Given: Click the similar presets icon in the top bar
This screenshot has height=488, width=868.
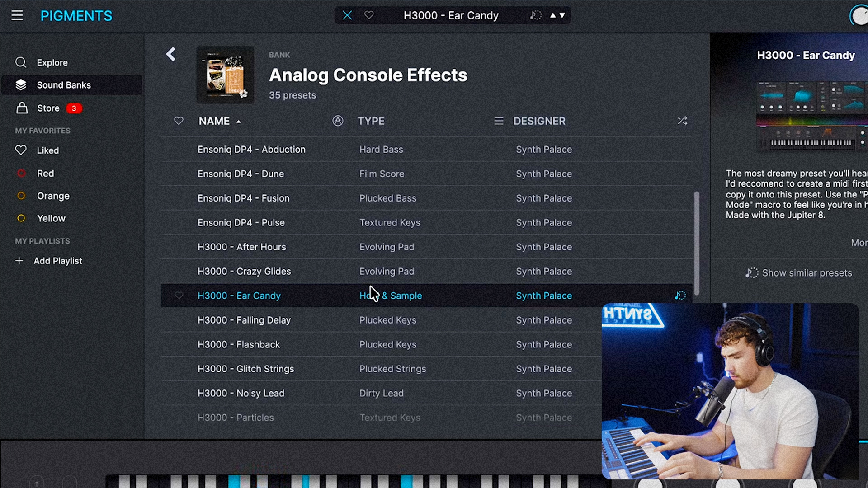Looking at the screenshot, I should 536,15.
